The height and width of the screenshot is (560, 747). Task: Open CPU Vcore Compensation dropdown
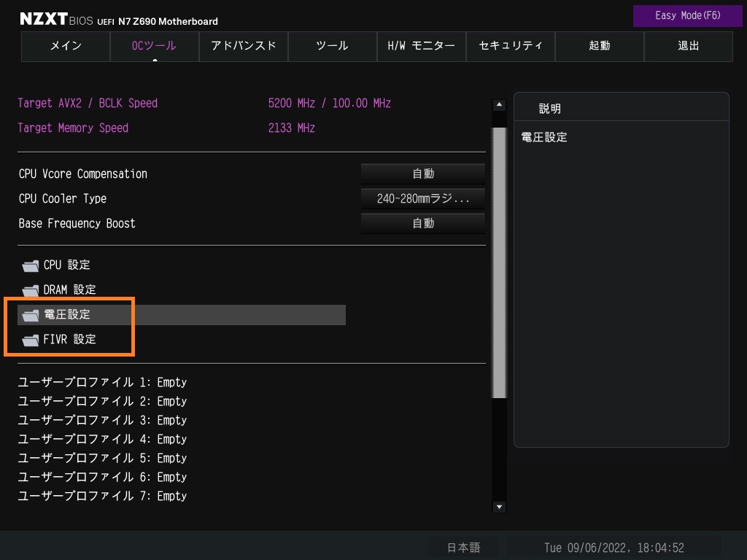(x=422, y=174)
